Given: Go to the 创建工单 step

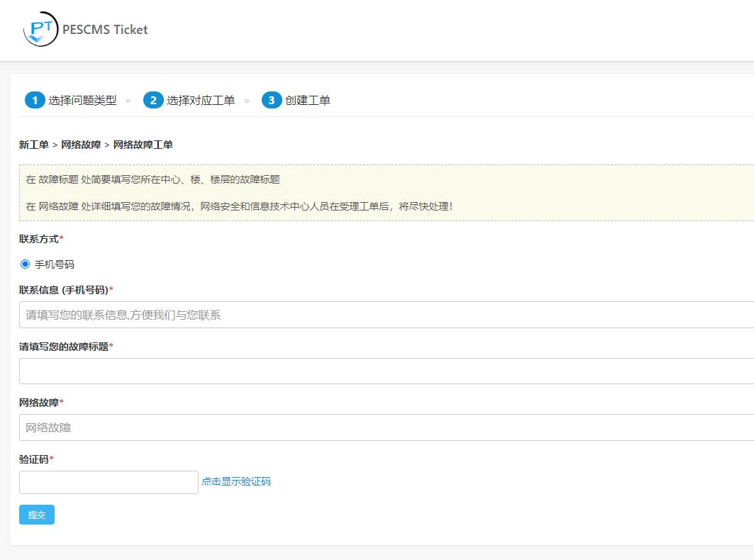Looking at the screenshot, I should (x=308, y=101).
